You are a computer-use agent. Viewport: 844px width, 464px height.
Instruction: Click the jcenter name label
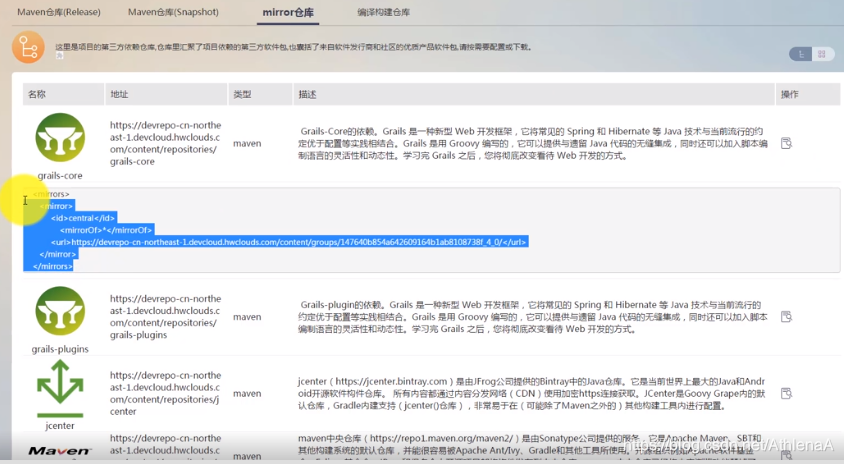pyautogui.click(x=60, y=426)
